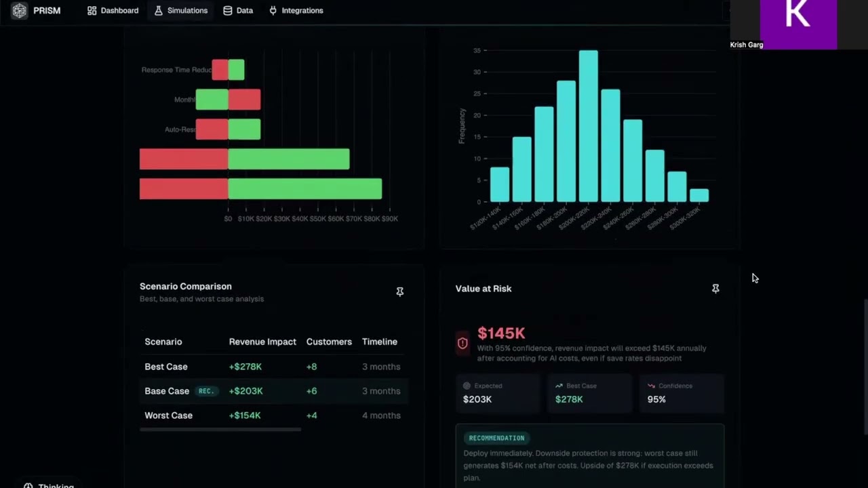The height and width of the screenshot is (488, 868).
Task: Open the Dashboard tab
Action: [113, 11]
